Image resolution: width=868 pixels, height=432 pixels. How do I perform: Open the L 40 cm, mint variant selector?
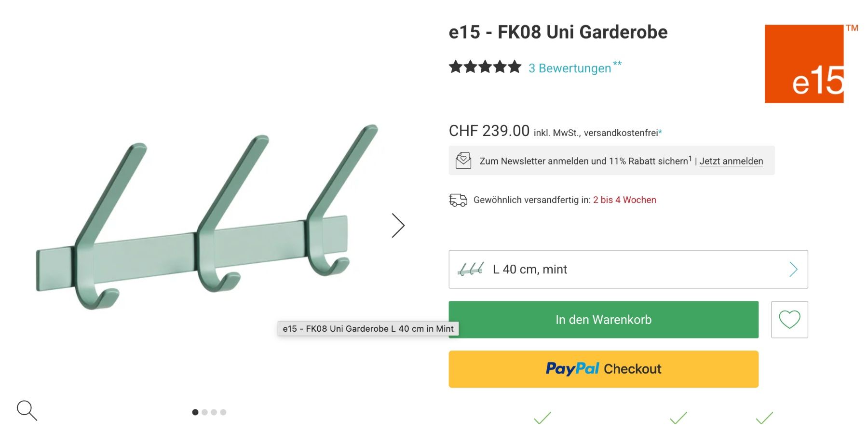pyautogui.click(x=628, y=269)
